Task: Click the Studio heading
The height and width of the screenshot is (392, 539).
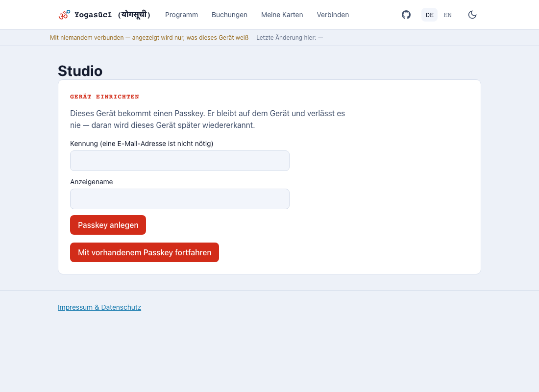Action: coord(80,71)
